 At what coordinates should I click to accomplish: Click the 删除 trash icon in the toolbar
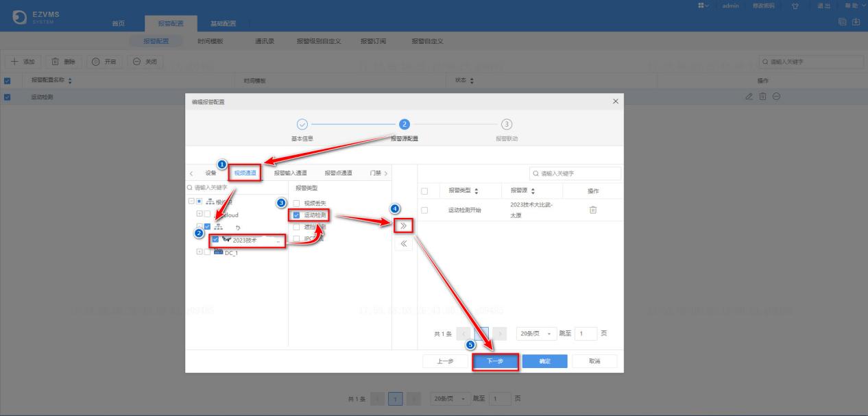(55, 61)
